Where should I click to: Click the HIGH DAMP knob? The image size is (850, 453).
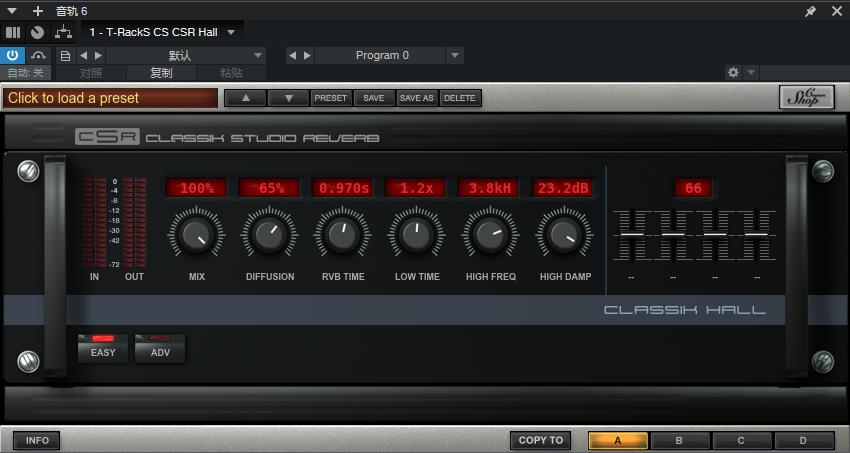(564, 235)
